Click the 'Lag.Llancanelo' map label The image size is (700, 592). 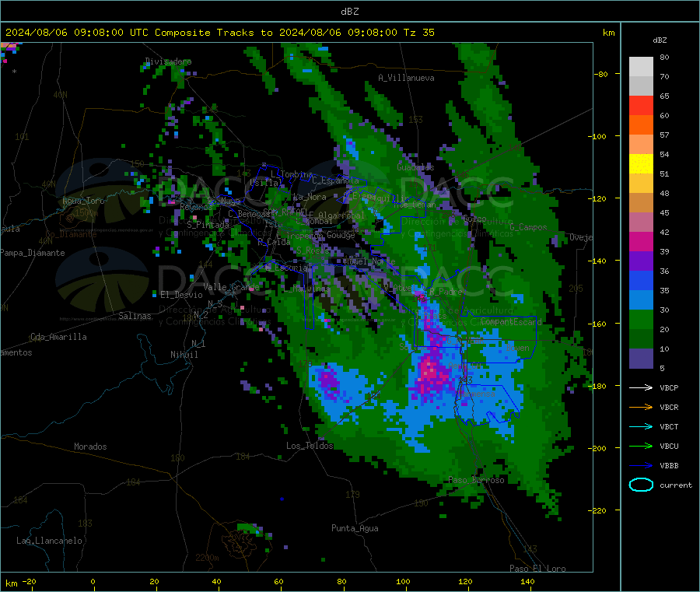pyautogui.click(x=49, y=541)
